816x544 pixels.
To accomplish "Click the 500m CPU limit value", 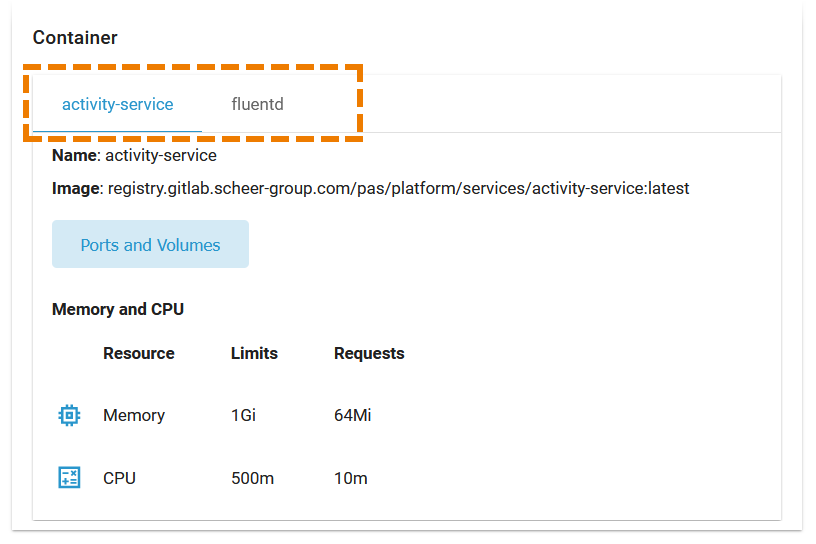I will 252,478.
